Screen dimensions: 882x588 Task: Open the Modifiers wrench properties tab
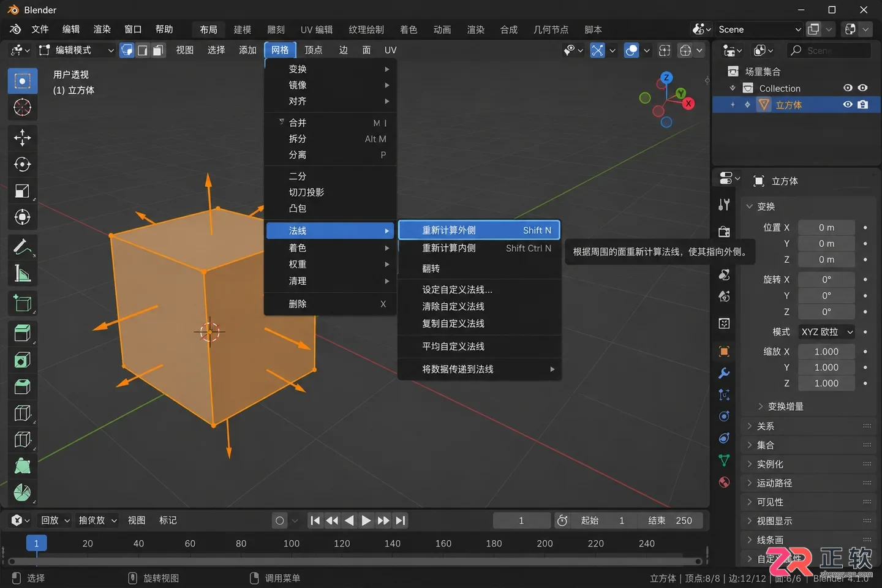coord(724,373)
